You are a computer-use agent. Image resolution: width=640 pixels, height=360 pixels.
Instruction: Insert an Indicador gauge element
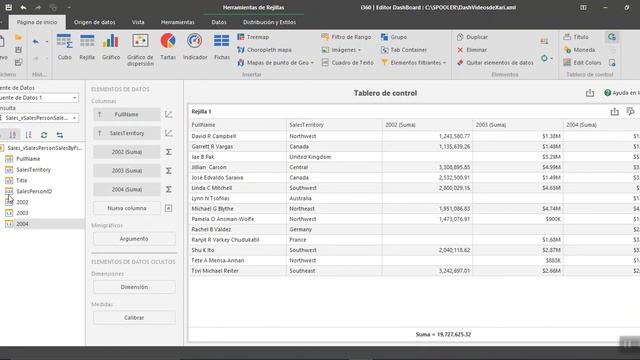(195, 47)
